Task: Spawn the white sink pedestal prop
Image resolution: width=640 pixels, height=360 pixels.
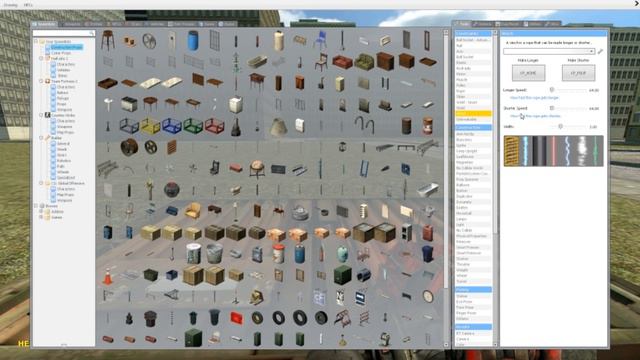Action: click(x=108, y=105)
